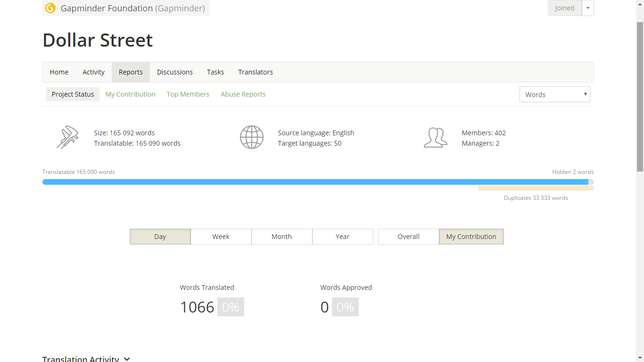Click the 'Duplicates 33 333 words' label
This screenshot has height=362, width=644.
[536, 198]
